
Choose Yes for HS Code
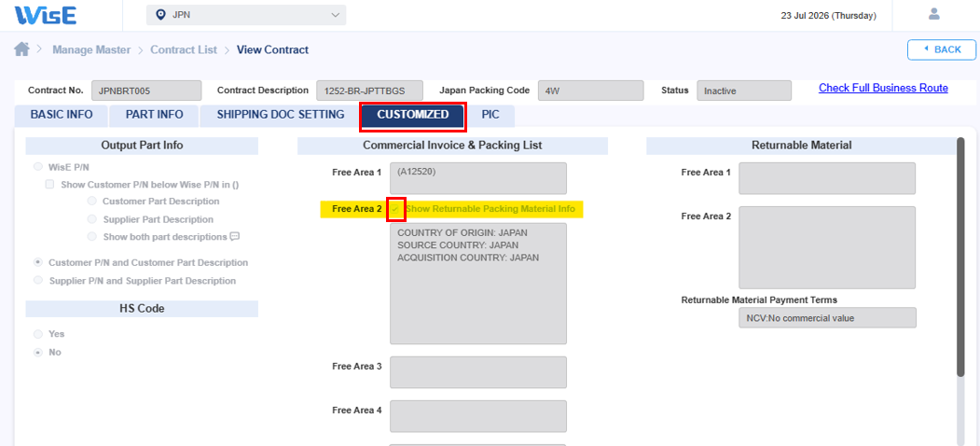(39, 334)
